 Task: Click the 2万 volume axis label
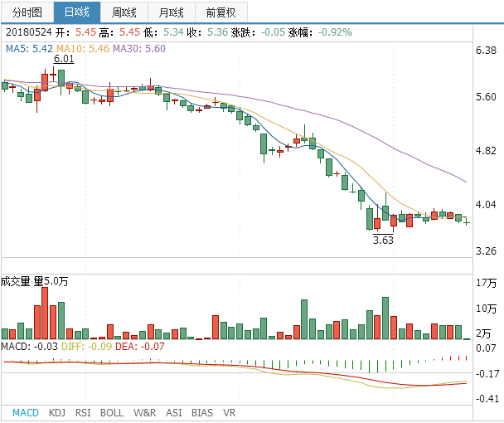pos(483,334)
